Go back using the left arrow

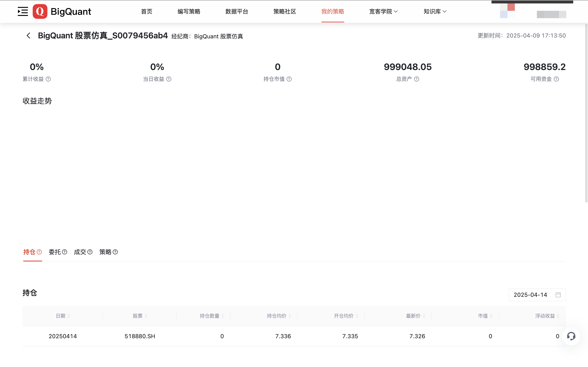point(28,36)
